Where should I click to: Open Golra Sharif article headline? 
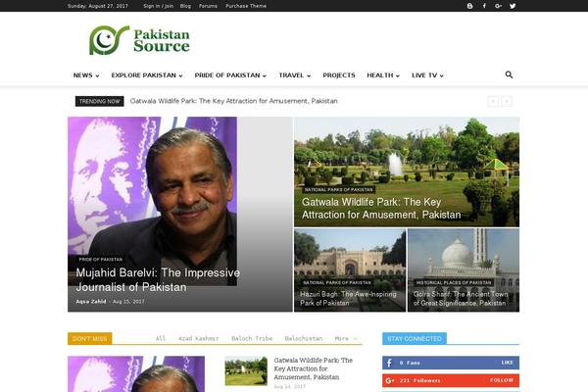point(461,299)
